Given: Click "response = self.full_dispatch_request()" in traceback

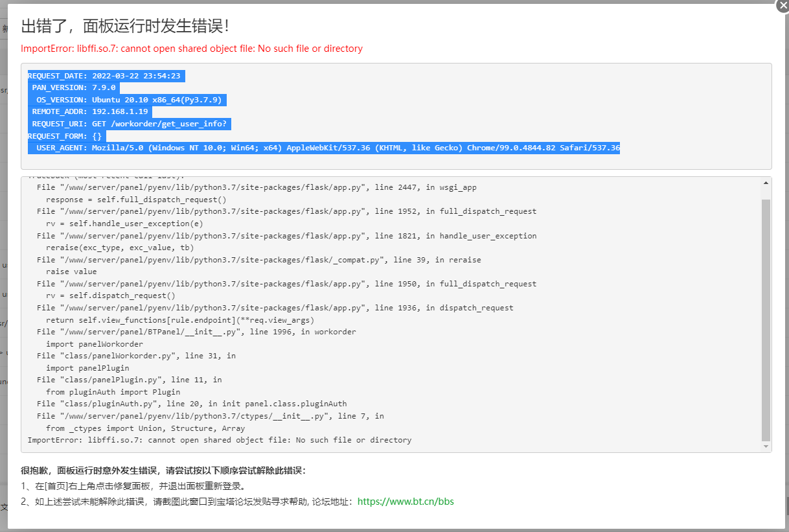Looking at the screenshot, I should pyautogui.click(x=136, y=200).
